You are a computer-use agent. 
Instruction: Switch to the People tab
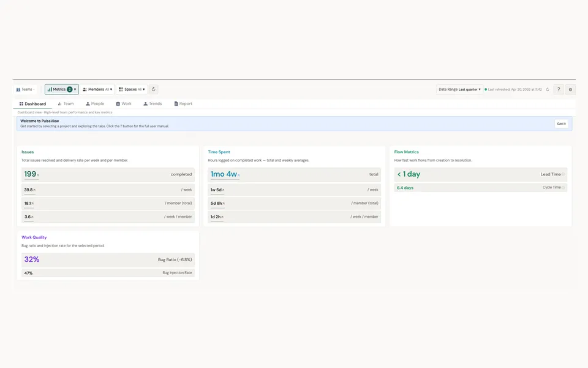(95, 104)
